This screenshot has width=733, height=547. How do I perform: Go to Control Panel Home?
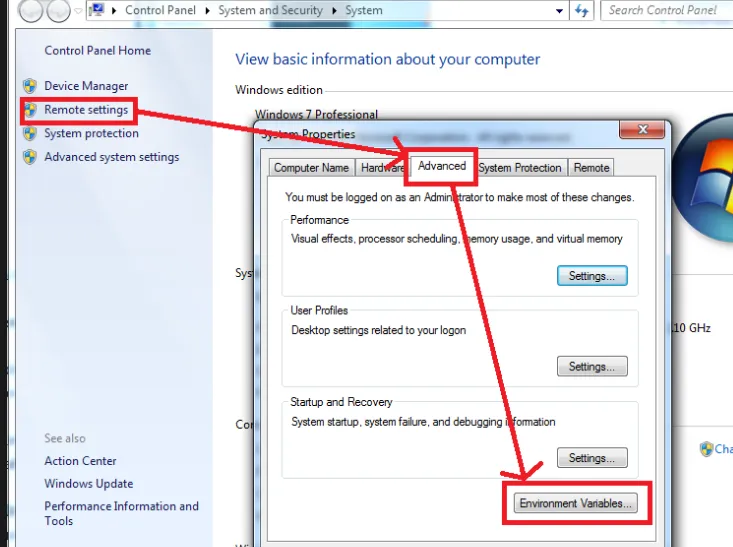tap(98, 50)
